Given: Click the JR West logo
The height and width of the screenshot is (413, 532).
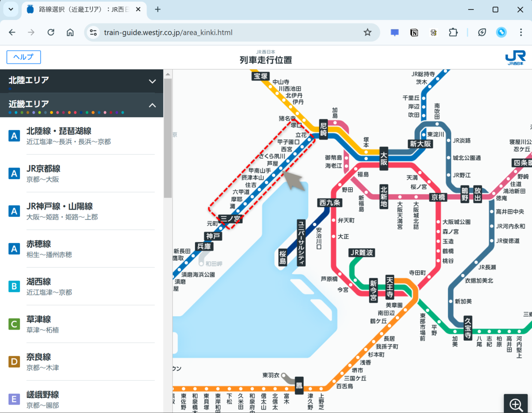Looking at the screenshot, I should coord(515,58).
